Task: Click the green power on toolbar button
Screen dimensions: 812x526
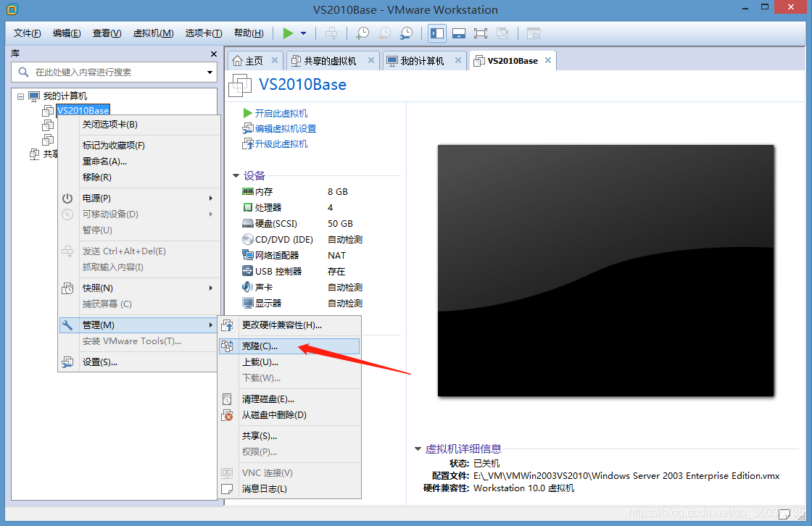Action: (288, 33)
